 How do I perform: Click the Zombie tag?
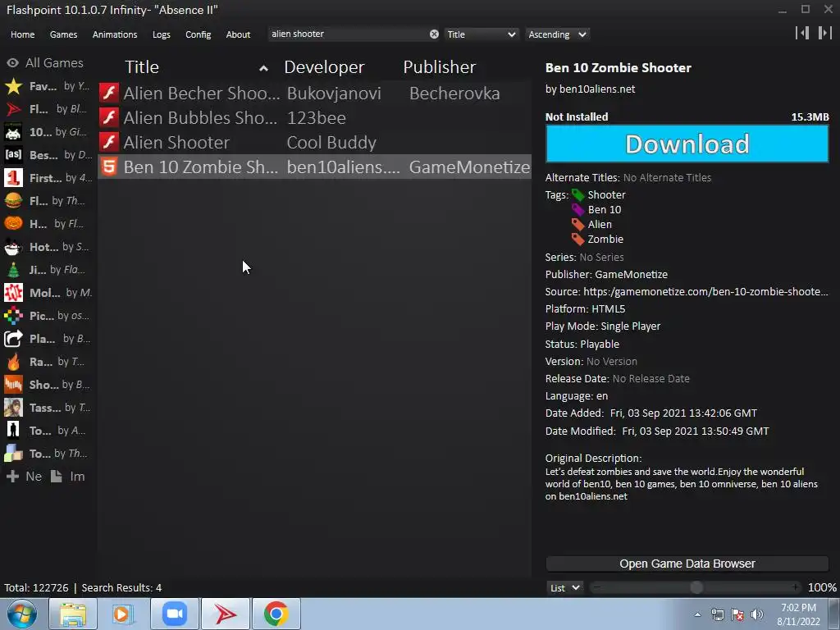click(x=605, y=239)
